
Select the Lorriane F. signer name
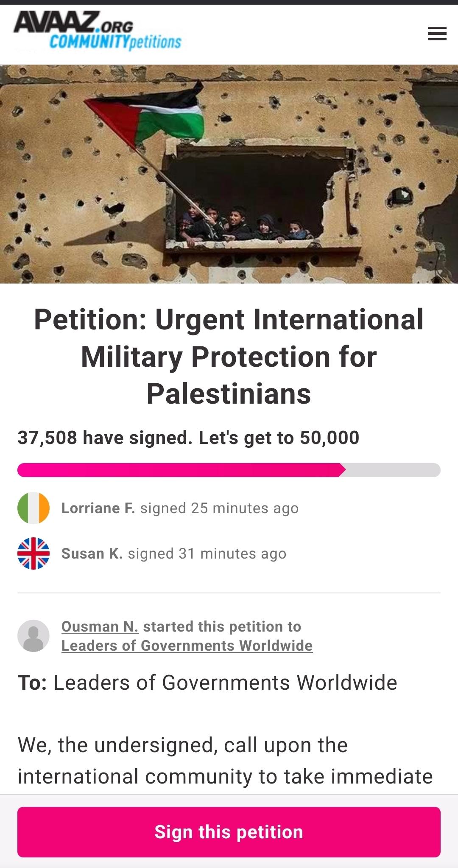(x=98, y=508)
